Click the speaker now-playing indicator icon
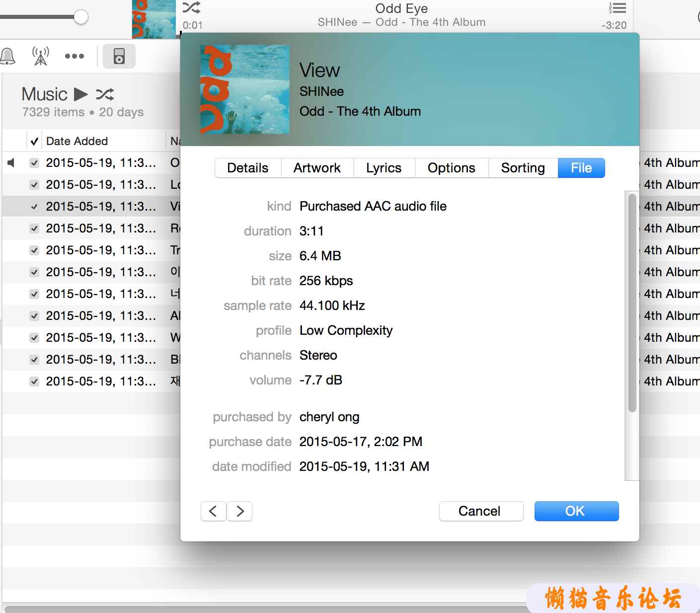 pyautogui.click(x=11, y=162)
